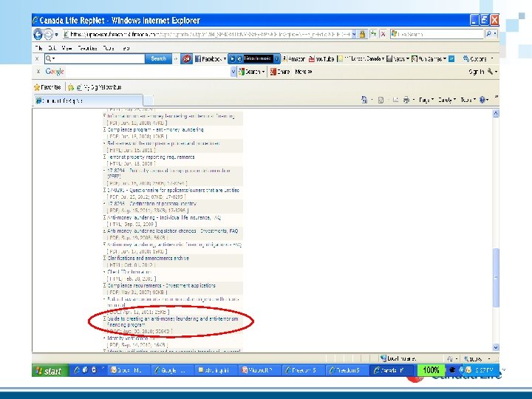Click the green Refresh arrows icon

point(373,34)
